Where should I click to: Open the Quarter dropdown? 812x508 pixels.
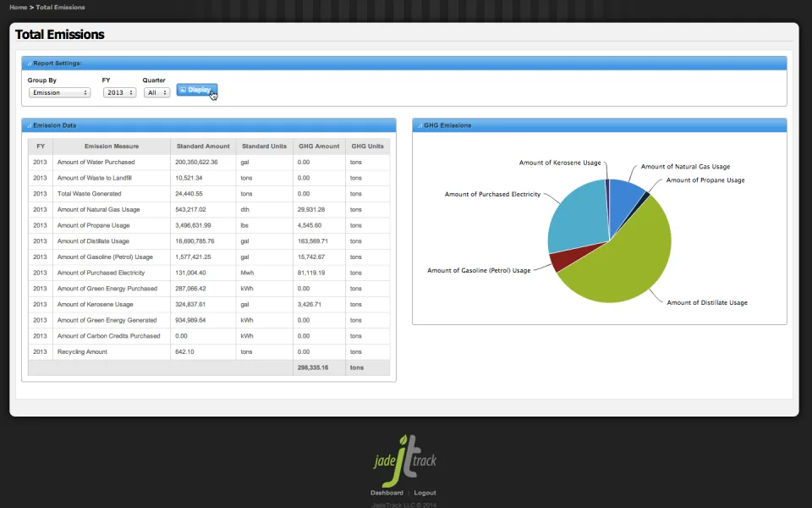[x=156, y=93]
